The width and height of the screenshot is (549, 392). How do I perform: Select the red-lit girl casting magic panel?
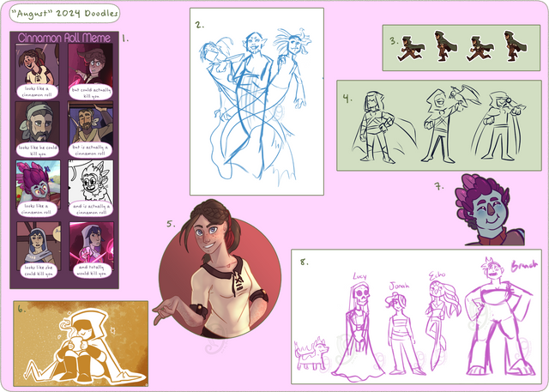point(90,64)
